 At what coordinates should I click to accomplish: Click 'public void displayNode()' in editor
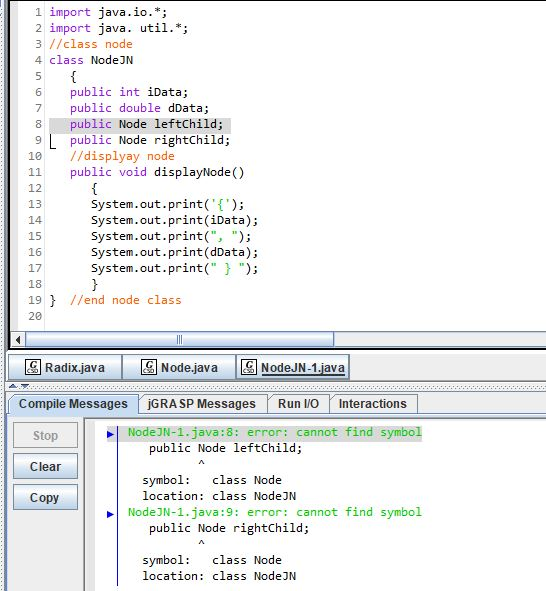click(157, 172)
